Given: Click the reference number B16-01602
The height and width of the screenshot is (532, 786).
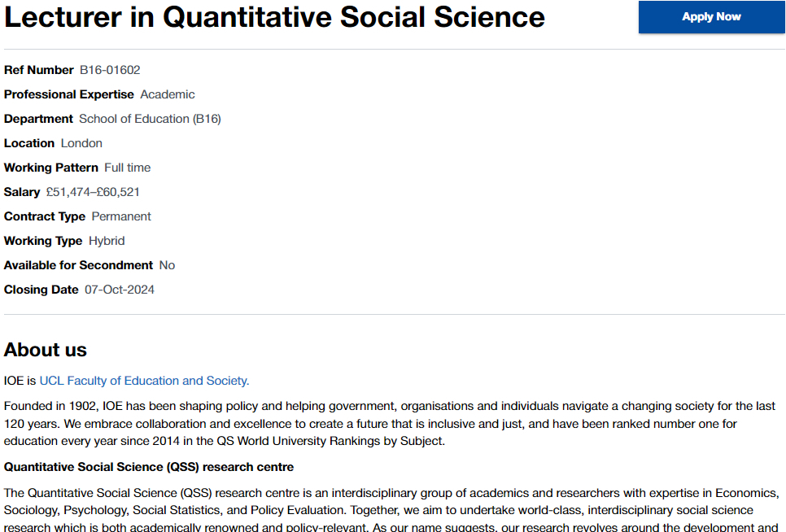Looking at the screenshot, I should point(110,70).
